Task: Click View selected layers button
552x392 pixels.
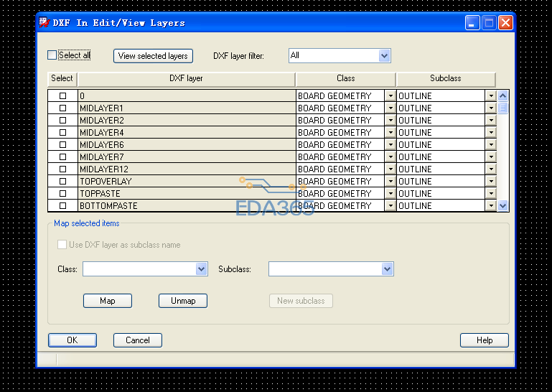Action: tap(153, 56)
